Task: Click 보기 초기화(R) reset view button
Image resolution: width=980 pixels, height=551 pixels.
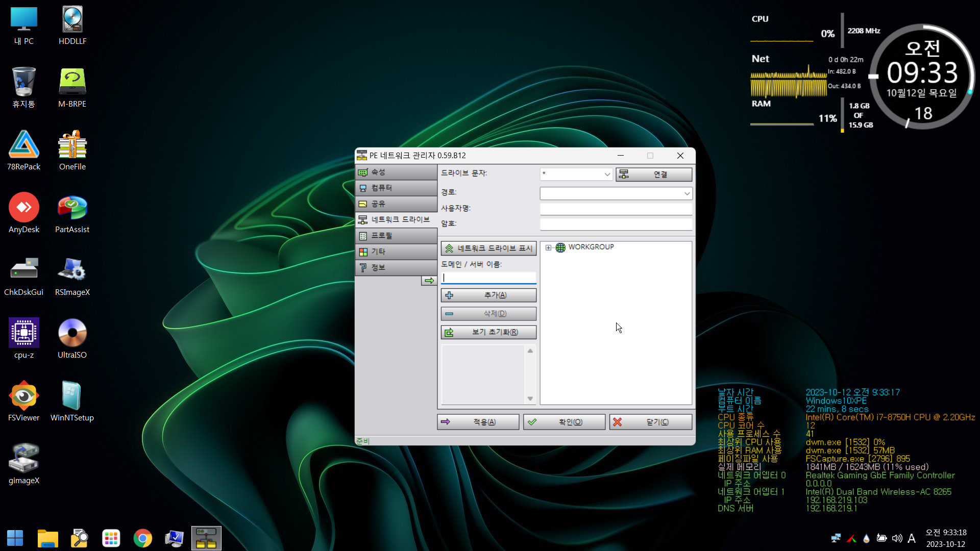Action: (488, 332)
